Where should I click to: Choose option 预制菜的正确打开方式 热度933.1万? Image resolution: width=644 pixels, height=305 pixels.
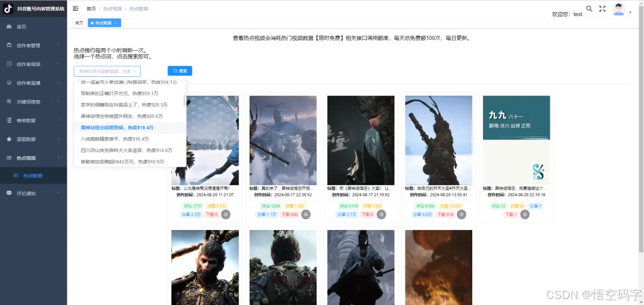pos(130,93)
